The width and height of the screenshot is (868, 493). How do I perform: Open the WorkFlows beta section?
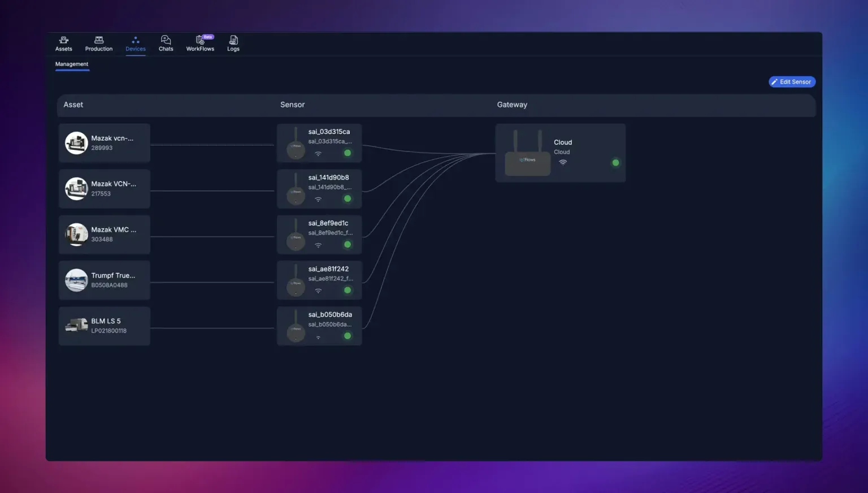pyautogui.click(x=201, y=44)
